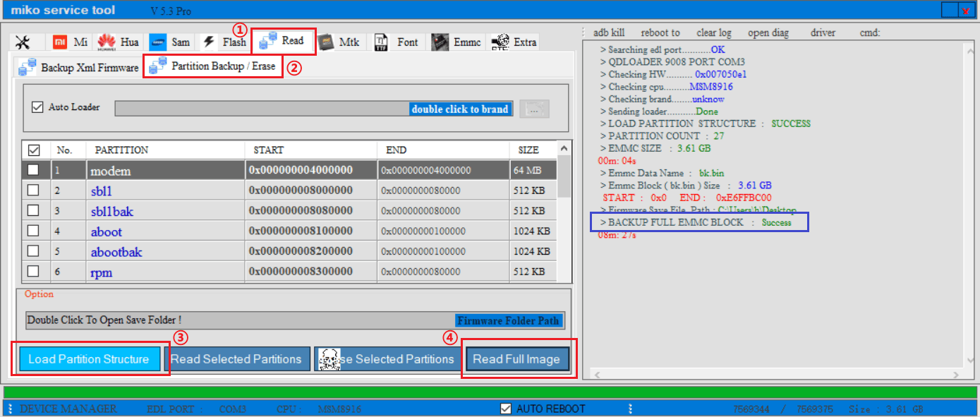Viewport: 980px width, 417px height.
Task: Click the clear log link
Action: pyautogui.click(x=714, y=33)
